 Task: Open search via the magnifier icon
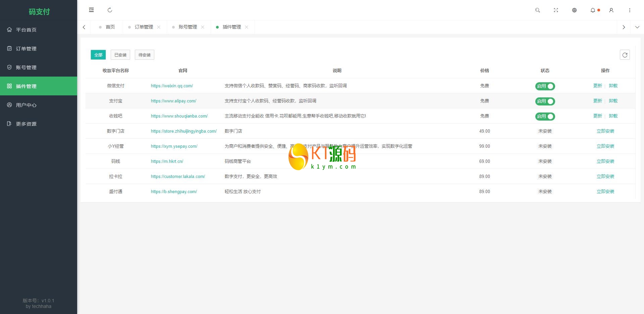click(537, 10)
